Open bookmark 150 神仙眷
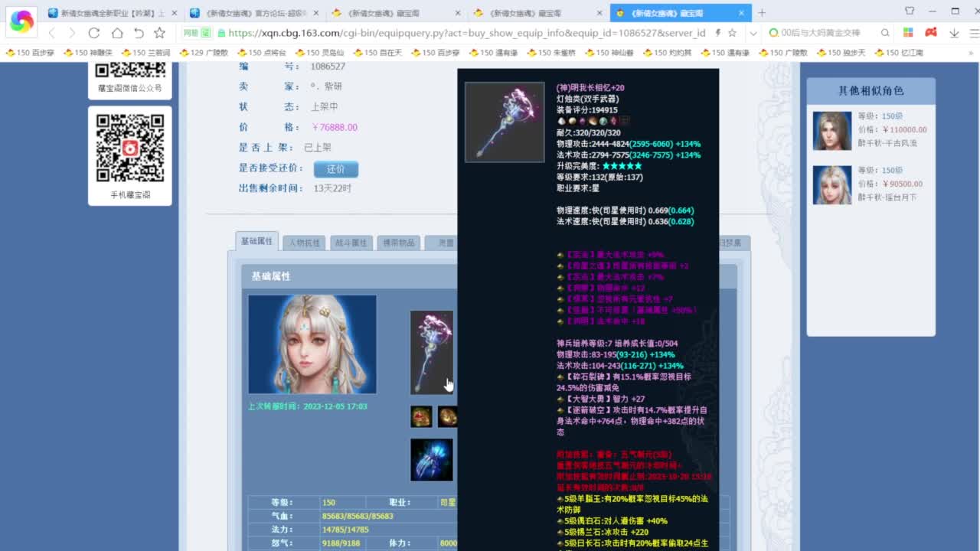Image resolution: width=980 pixels, height=551 pixels. 609,53
